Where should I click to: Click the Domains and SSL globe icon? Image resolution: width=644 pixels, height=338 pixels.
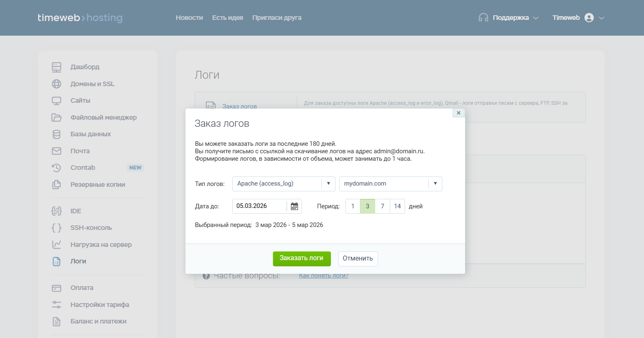(x=56, y=84)
